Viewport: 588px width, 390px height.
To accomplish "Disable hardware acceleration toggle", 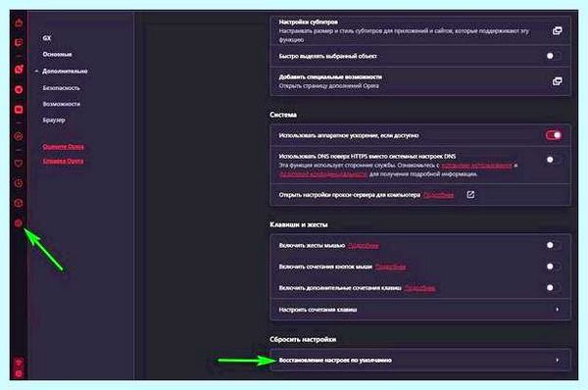I will pos(553,135).
